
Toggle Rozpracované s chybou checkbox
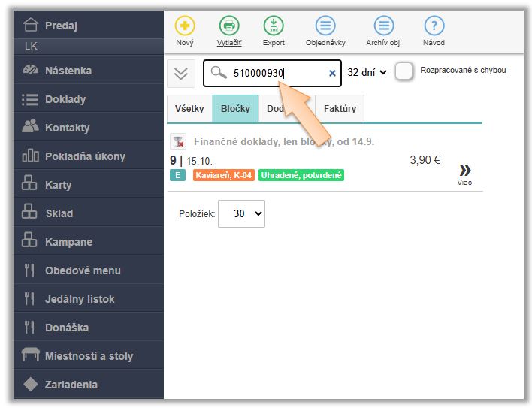coord(404,71)
